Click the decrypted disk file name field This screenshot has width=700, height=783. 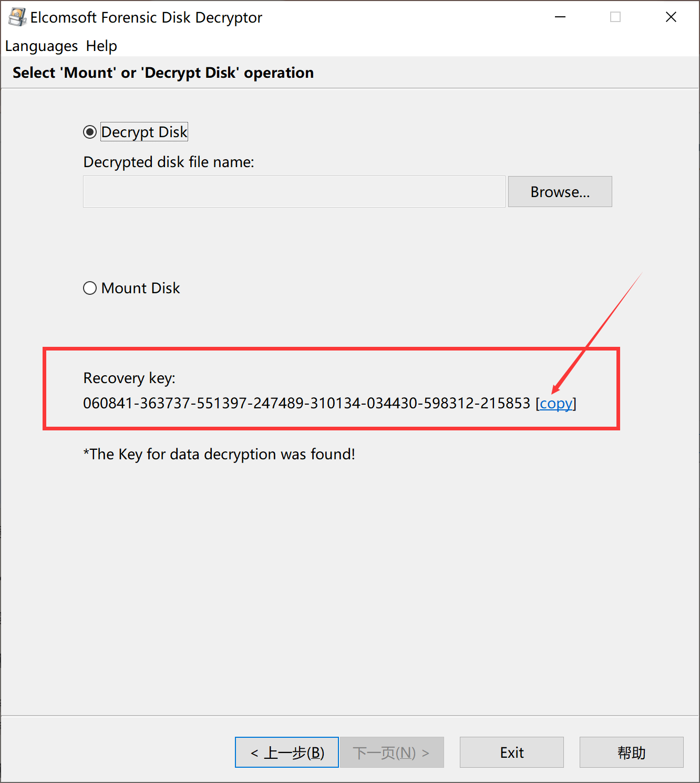[x=294, y=192]
